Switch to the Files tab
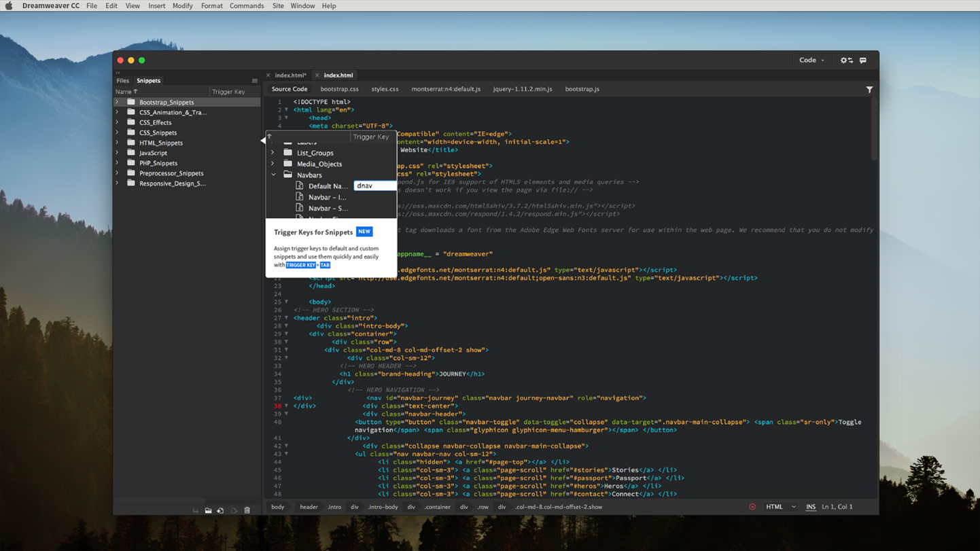980x551 pixels. tap(122, 80)
